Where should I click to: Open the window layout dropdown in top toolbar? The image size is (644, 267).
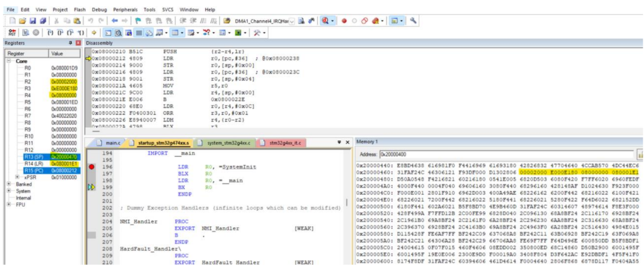[x=403, y=20]
